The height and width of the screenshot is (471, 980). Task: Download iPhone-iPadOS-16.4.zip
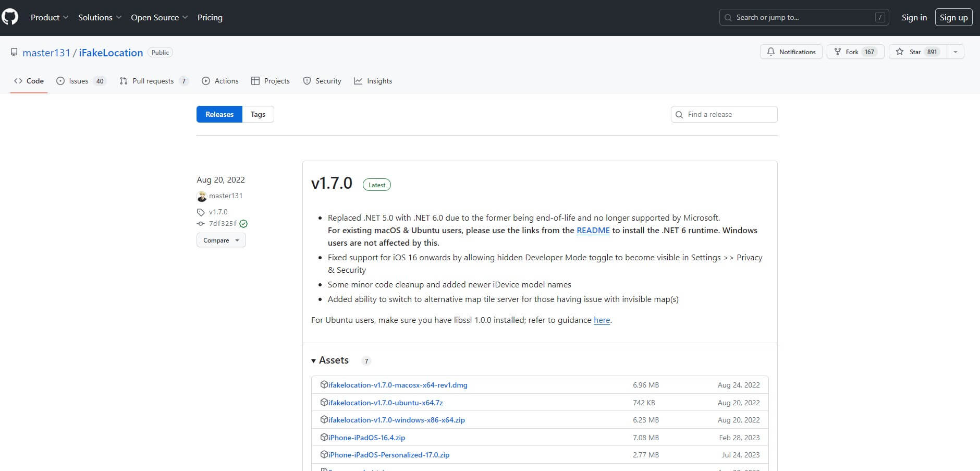click(x=366, y=438)
